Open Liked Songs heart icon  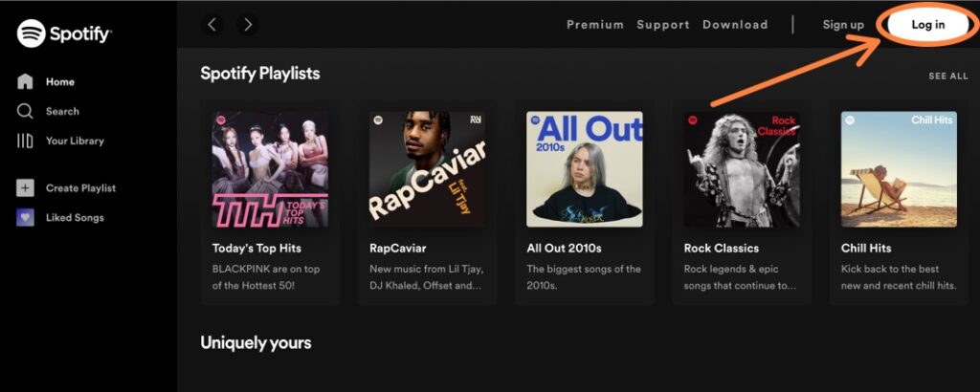[25, 217]
